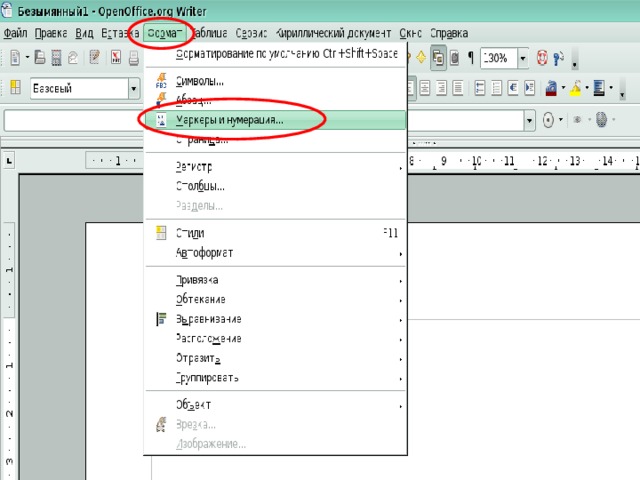Click the Document as E-mail icon
Viewport: 640px width, 480px height.
click(73, 58)
